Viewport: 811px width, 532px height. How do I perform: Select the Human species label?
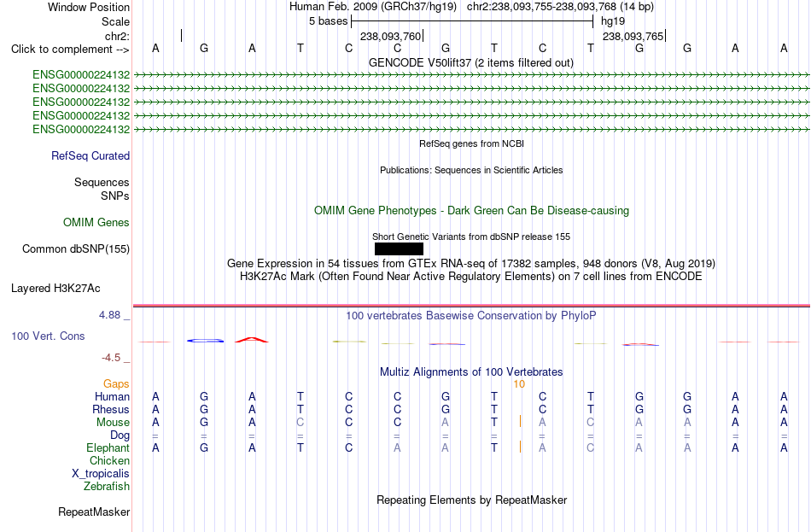[x=112, y=397]
